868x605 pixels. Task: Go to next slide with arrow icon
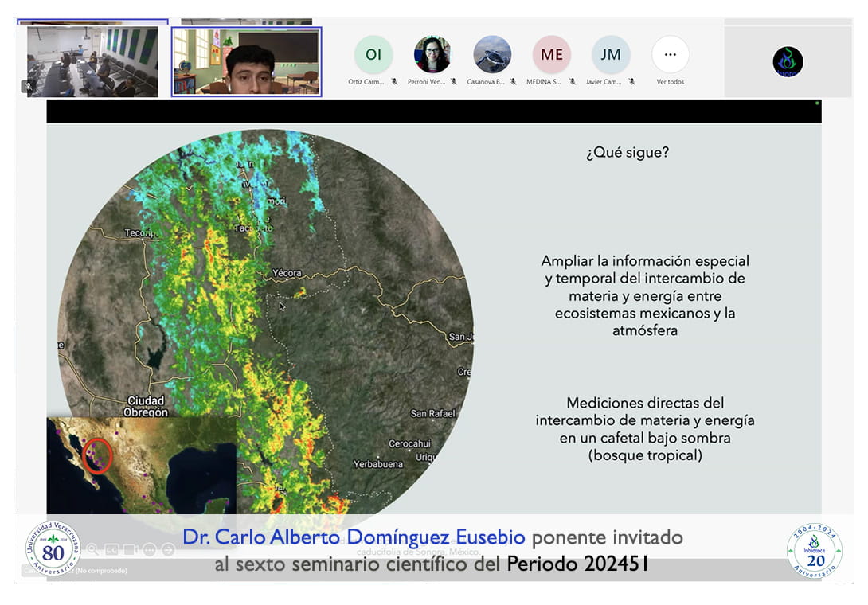168,549
